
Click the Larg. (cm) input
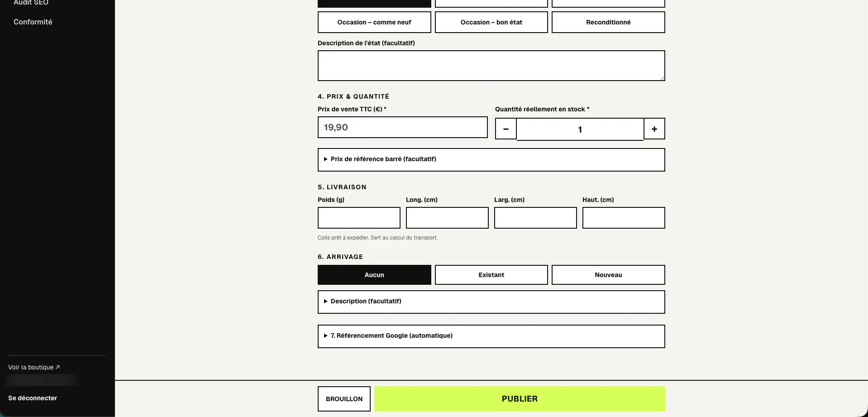pyautogui.click(x=535, y=218)
